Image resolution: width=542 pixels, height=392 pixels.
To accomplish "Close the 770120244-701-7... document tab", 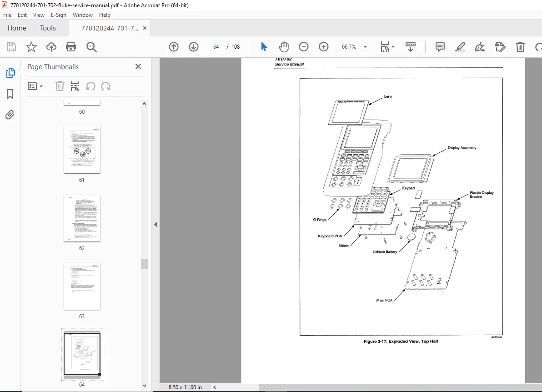I will 145,28.
